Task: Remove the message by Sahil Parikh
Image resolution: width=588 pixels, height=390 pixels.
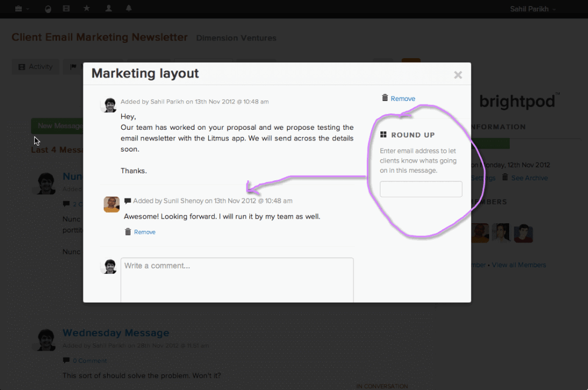Action: click(x=403, y=99)
